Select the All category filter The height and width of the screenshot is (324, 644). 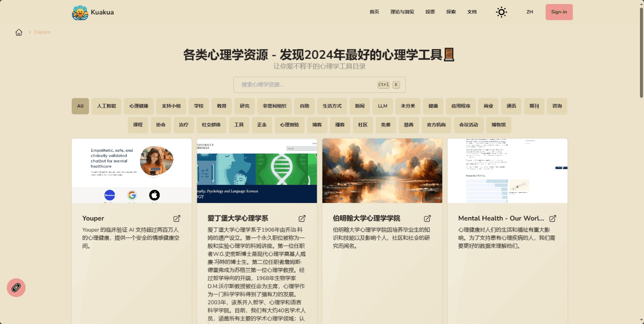[80, 106]
